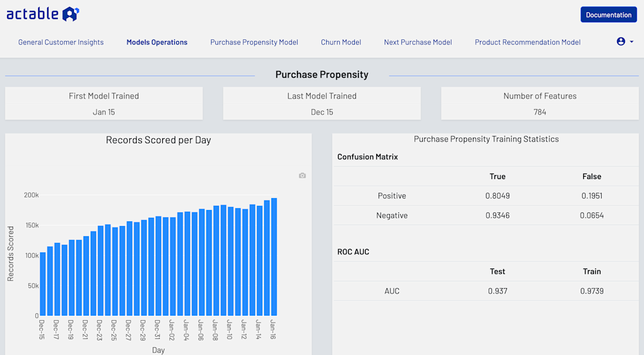The width and height of the screenshot is (644, 355).
Task: Select the Number of Features label
Action: (x=540, y=96)
